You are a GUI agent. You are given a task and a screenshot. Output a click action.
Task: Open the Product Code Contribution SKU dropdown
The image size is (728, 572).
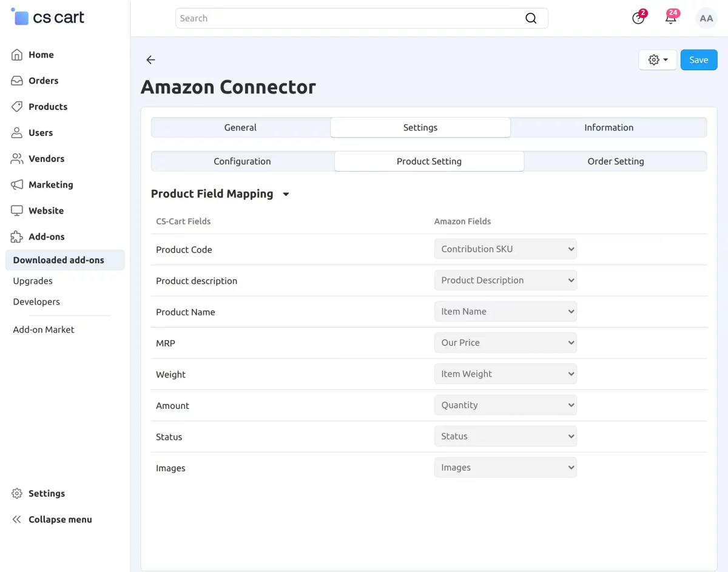[505, 249]
